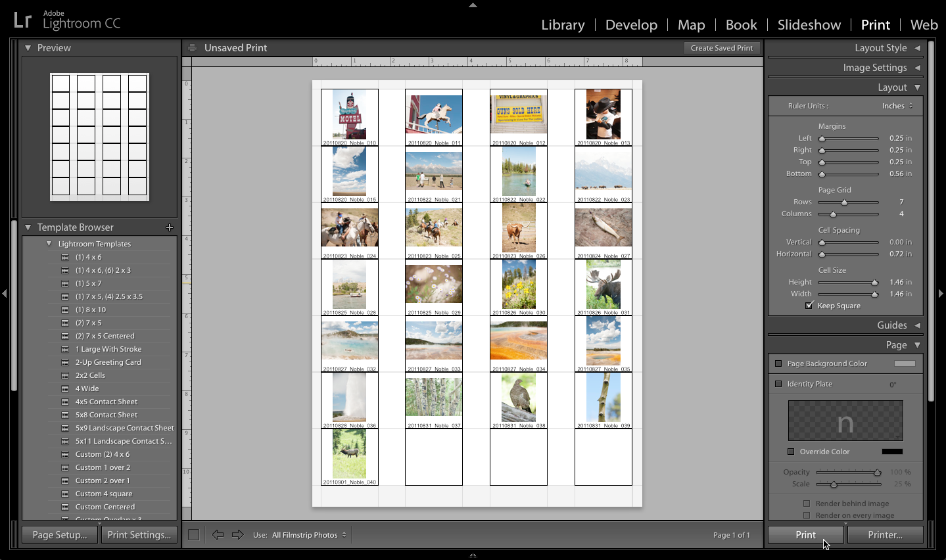The height and width of the screenshot is (560, 946).
Task: Click the small square icon left of navigation arrows
Action: point(193,534)
